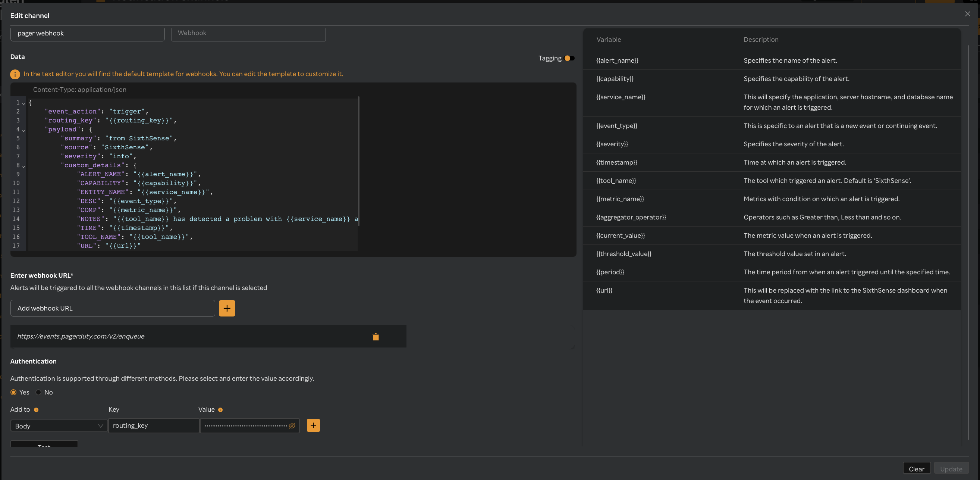Click the Update button
The width and height of the screenshot is (980, 480).
951,468
